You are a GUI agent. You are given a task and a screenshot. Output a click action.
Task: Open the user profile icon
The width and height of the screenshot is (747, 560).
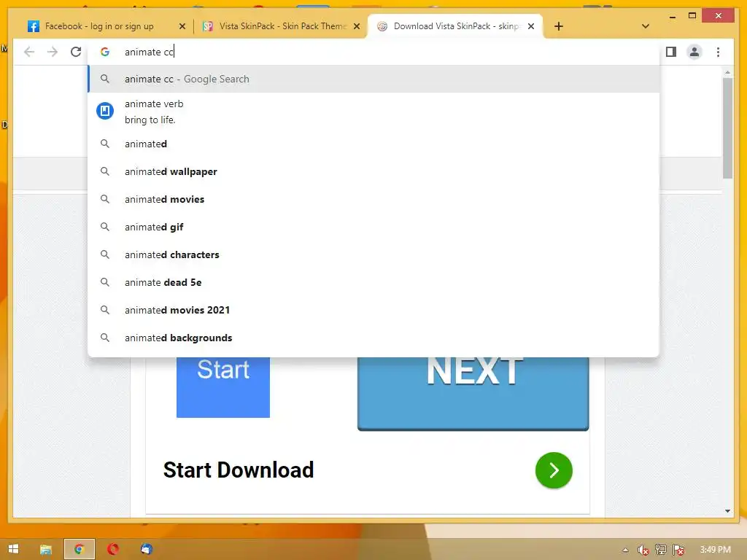click(694, 52)
